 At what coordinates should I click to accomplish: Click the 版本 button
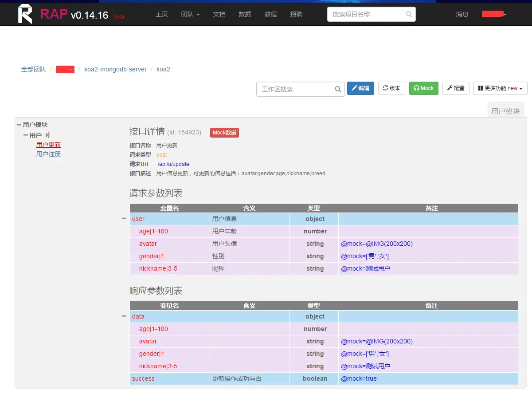click(391, 88)
